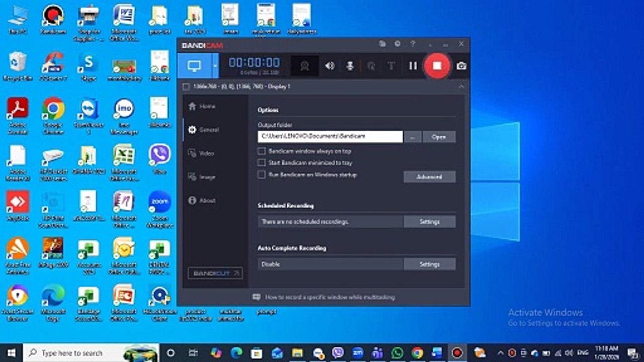The image size is (644, 362).
Task: Click the output folder path field
Action: point(331,136)
